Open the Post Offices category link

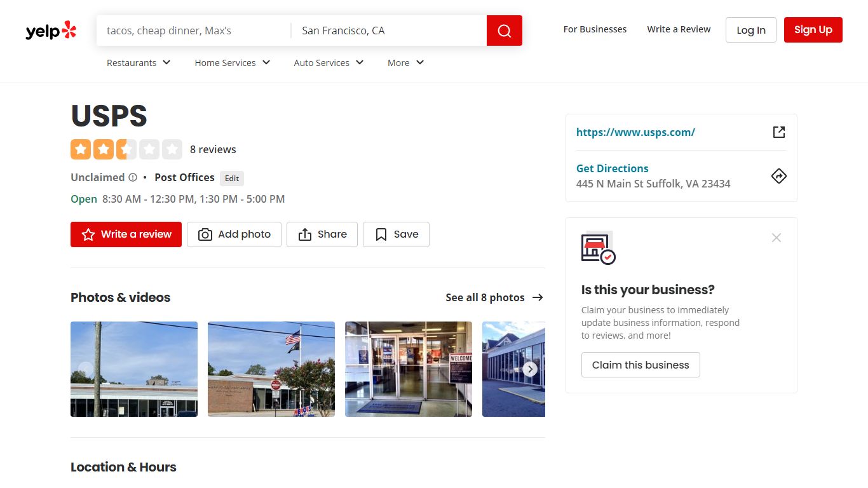pyautogui.click(x=184, y=177)
